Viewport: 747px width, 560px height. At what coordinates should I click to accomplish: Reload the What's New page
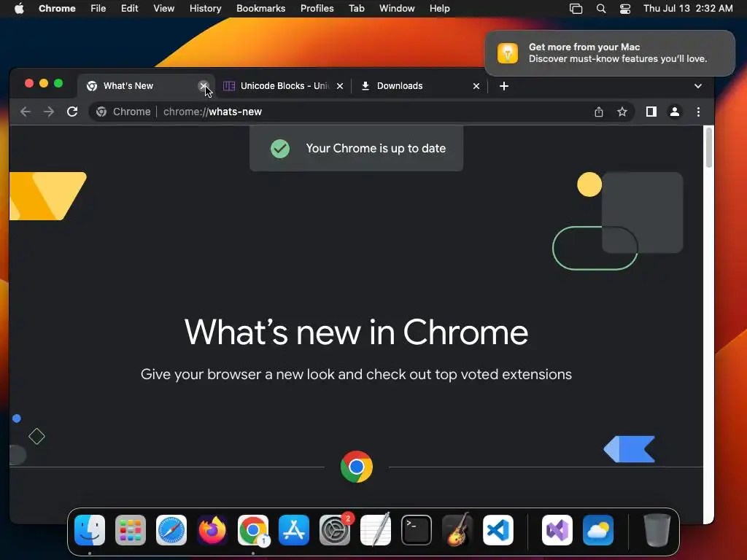click(72, 112)
